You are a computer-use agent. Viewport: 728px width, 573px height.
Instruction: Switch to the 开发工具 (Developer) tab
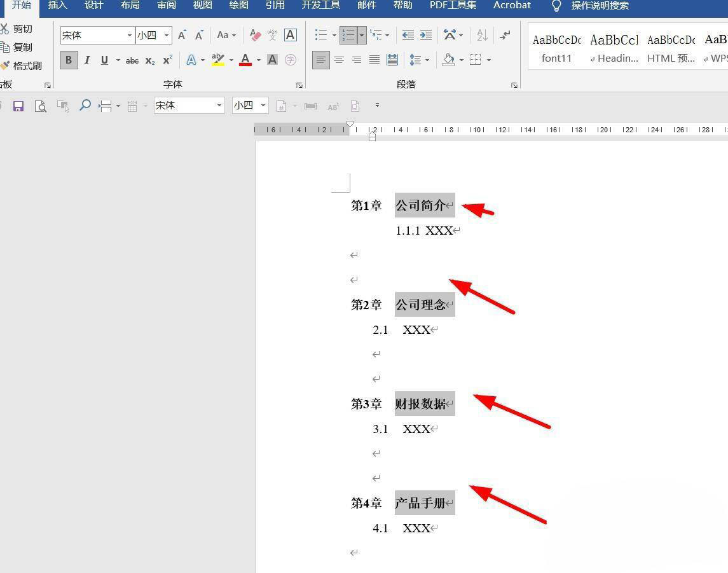coord(321,6)
